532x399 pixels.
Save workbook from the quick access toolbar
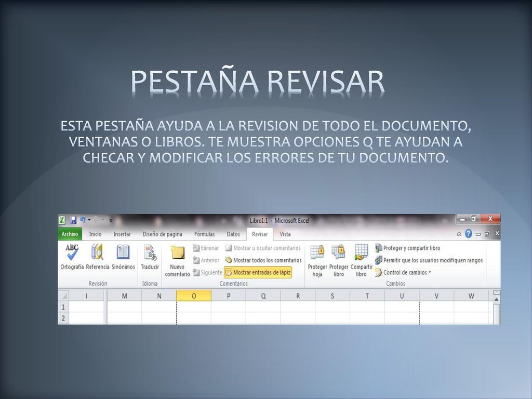coord(73,220)
